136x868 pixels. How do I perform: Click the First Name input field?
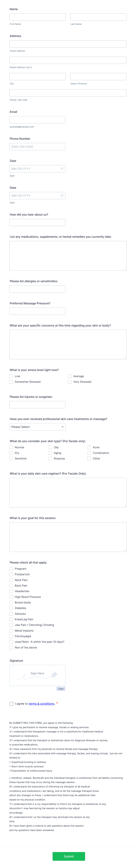coord(37,17)
